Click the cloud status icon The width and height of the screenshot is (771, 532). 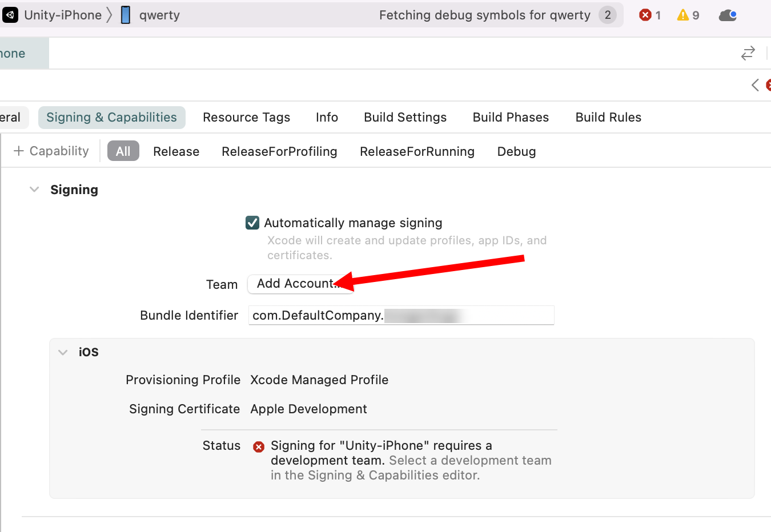728,15
